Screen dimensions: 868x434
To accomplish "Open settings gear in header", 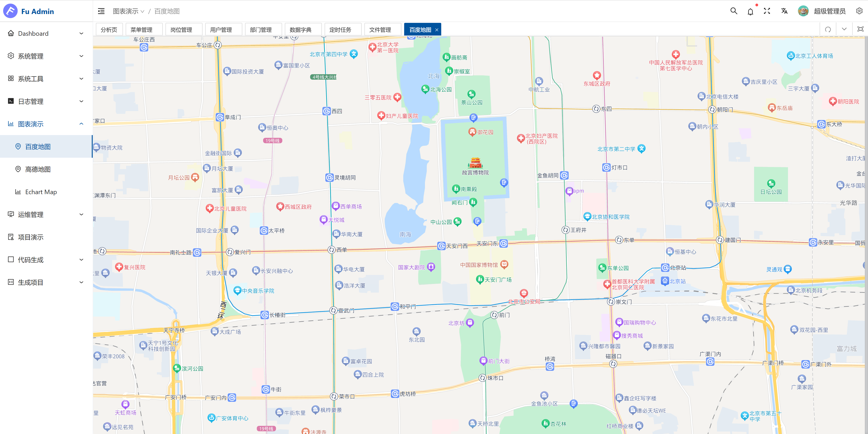I will (x=859, y=11).
